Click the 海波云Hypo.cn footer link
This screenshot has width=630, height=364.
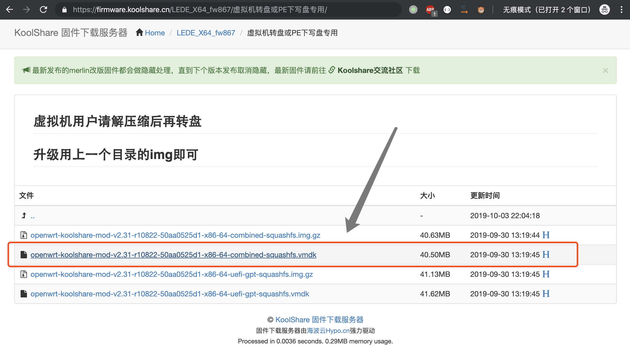[328, 330]
